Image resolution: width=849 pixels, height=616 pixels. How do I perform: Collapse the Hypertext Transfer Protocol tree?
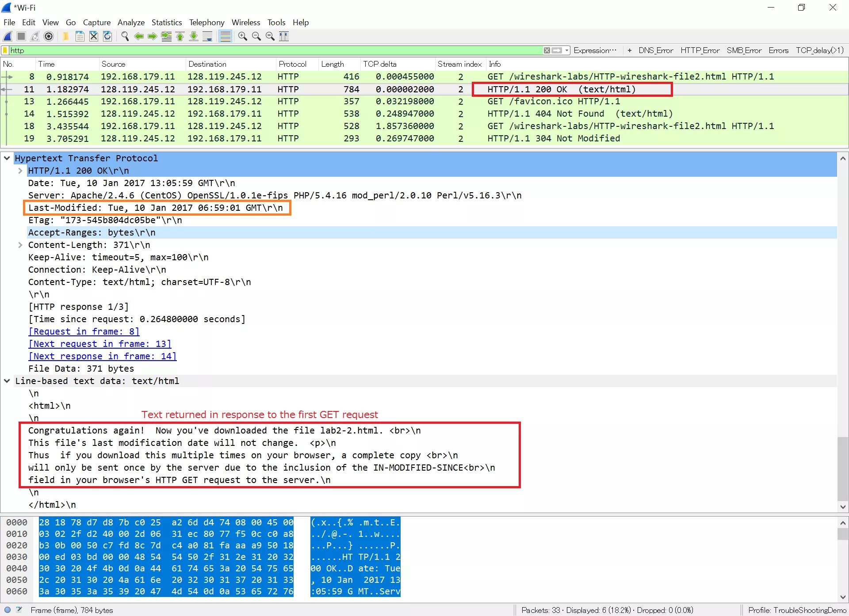click(x=7, y=158)
